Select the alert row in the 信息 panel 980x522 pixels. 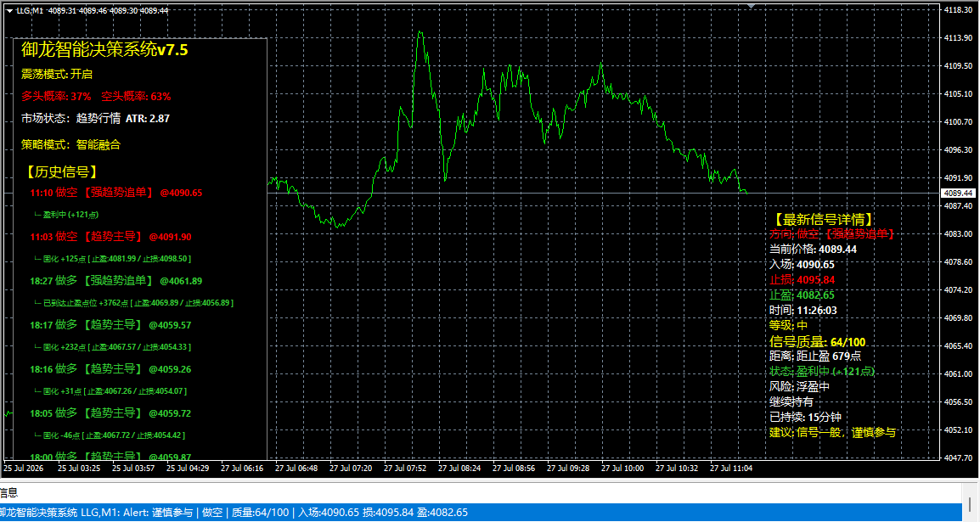481,513
